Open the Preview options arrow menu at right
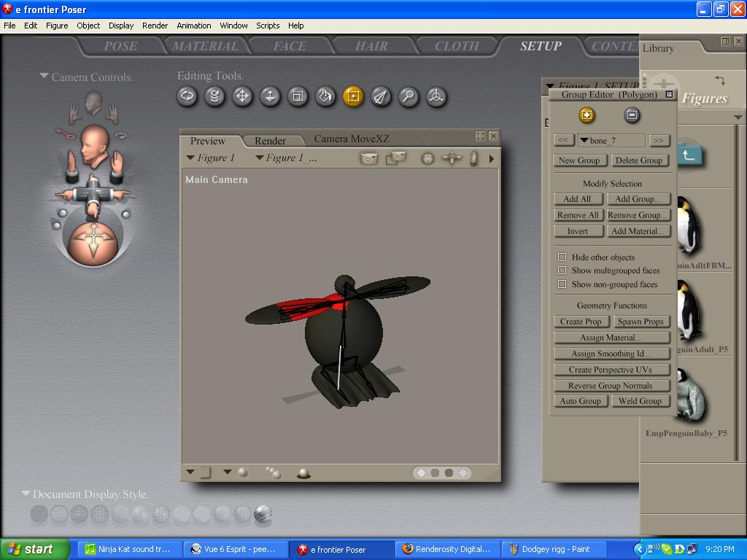The width and height of the screenshot is (747, 560). coord(492,158)
